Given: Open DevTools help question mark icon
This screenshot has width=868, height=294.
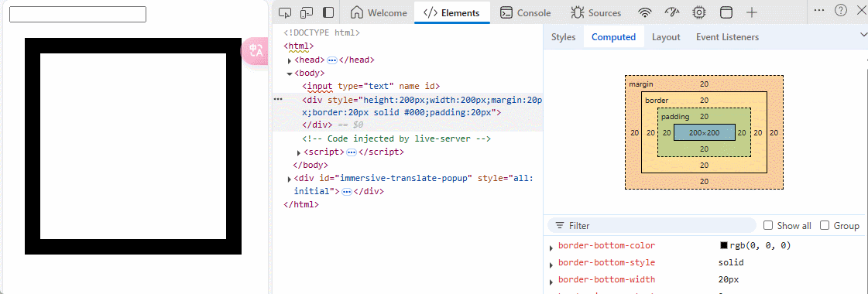Looking at the screenshot, I should click(840, 10).
